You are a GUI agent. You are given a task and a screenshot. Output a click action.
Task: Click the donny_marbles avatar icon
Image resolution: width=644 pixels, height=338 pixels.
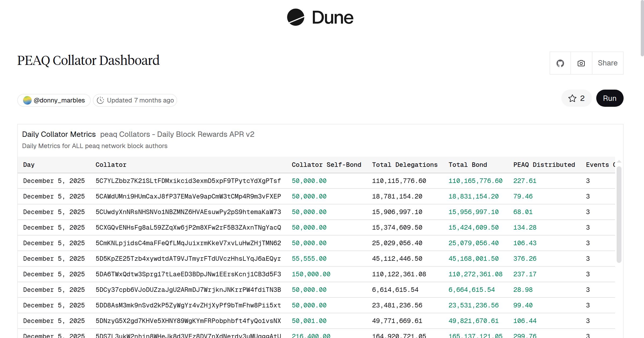coord(27,100)
